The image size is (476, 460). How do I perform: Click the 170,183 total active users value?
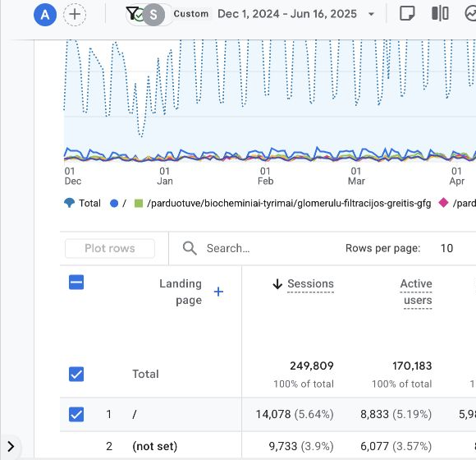point(412,366)
